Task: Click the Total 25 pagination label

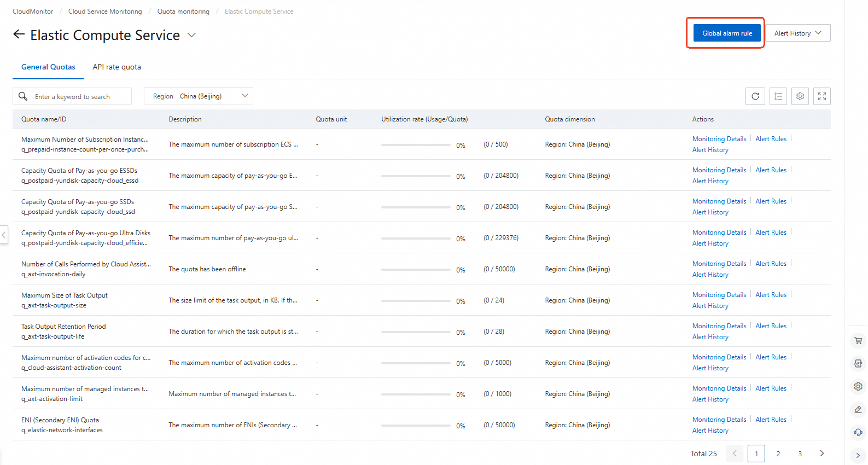Action: pos(703,454)
